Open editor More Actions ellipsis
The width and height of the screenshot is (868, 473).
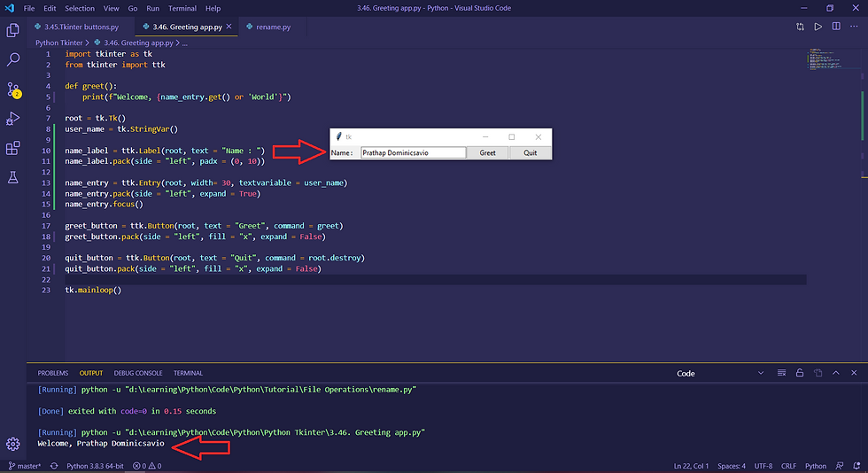(854, 27)
